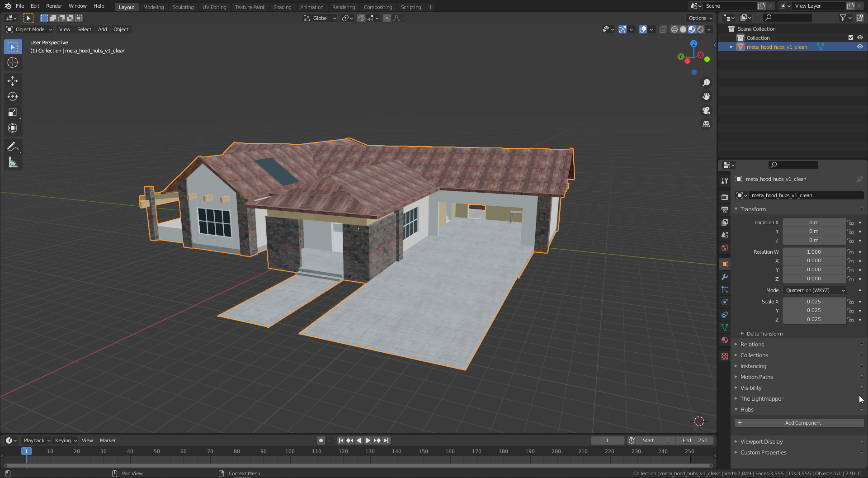Open the Global transform orientation dropdown
The width and height of the screenshot is (868, 478).
tap(320, 18)
